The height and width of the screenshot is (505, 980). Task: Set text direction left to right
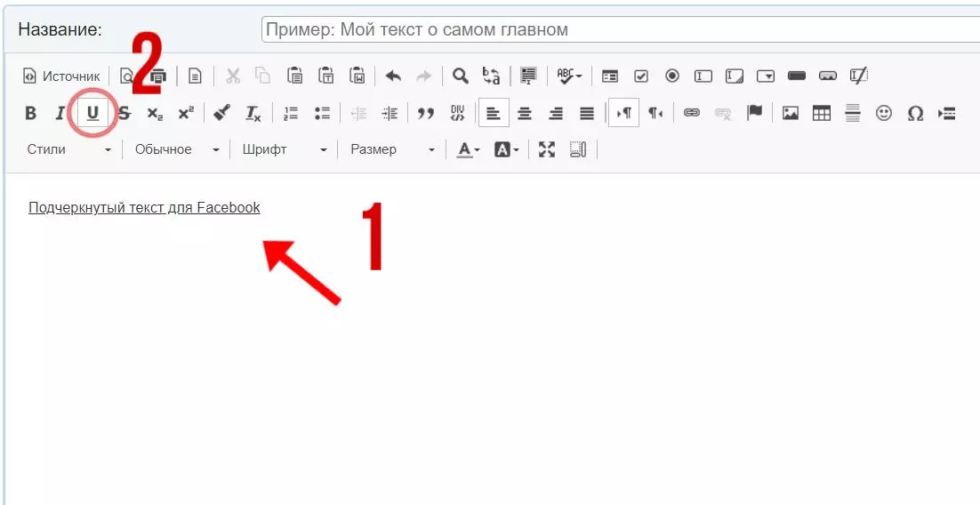tap(623, 113)
